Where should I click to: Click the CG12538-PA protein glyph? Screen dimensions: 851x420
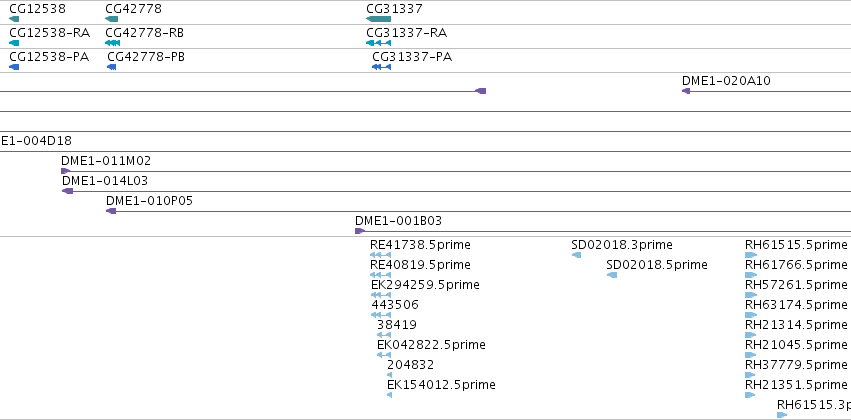[14, 67]
